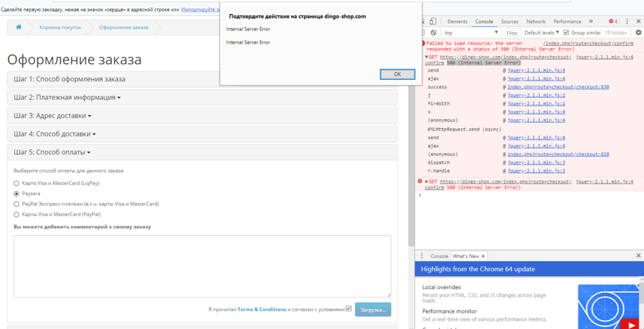
Task: Toggle the Terms & Conditions agreement checkbox
Action: click(x=348, y=308)
